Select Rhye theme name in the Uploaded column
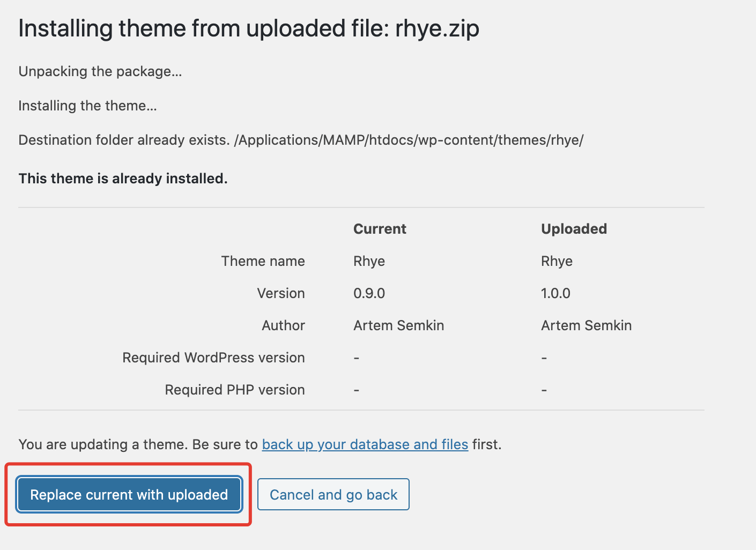 coord(557,261)
